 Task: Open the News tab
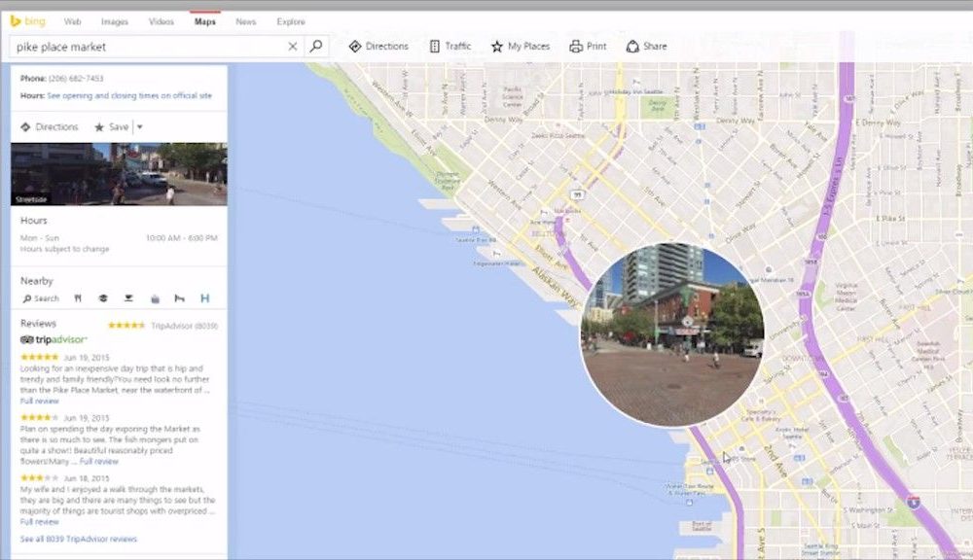tap(246, 21)
